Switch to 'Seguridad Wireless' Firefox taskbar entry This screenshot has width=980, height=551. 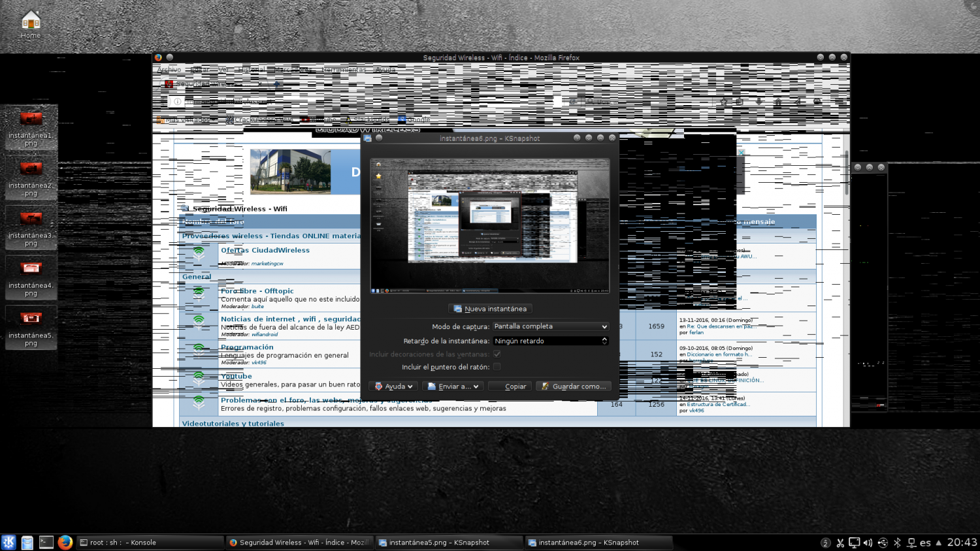[300, 543]
